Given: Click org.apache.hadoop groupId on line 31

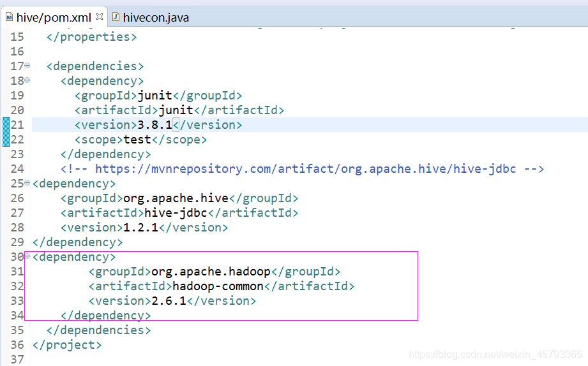Looking at the screenshot, I should coord(211,271).
